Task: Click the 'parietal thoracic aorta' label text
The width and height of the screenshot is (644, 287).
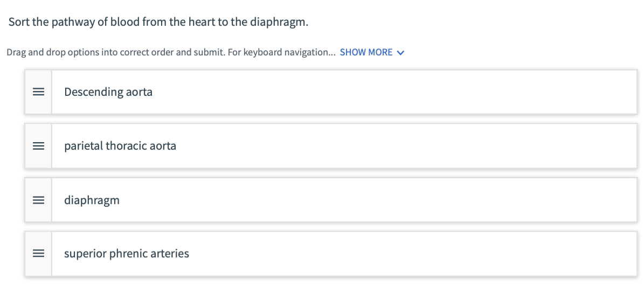Action: tap(120, 146)
